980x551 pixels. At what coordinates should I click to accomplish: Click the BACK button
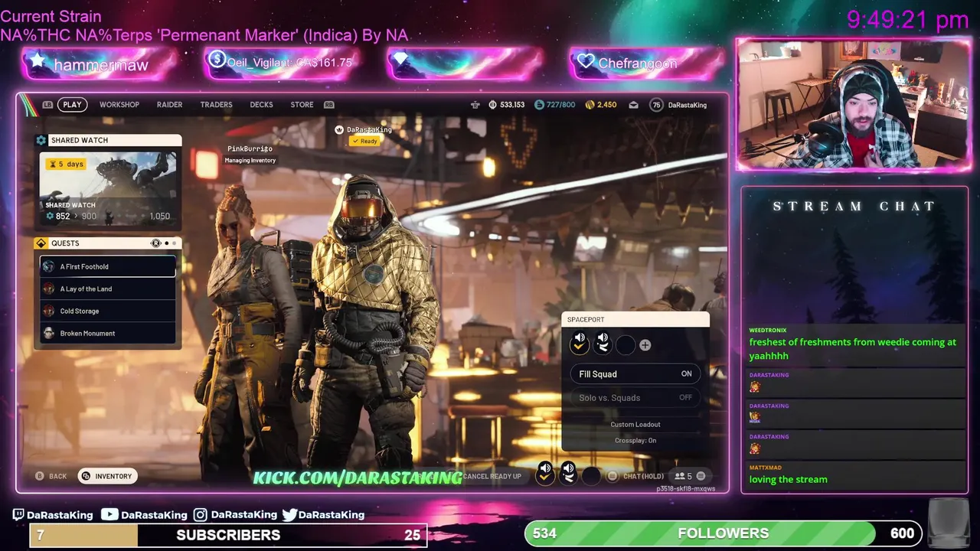pyautogui.click(x=51, y=476)
